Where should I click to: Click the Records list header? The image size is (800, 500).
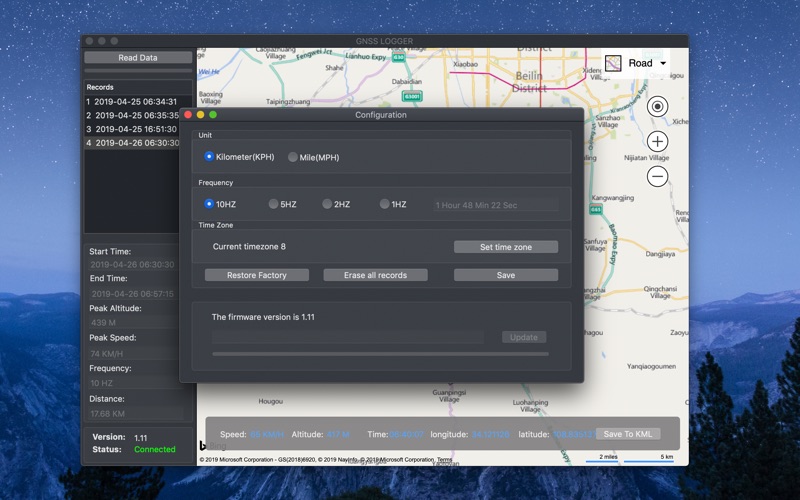click(138, 87)
